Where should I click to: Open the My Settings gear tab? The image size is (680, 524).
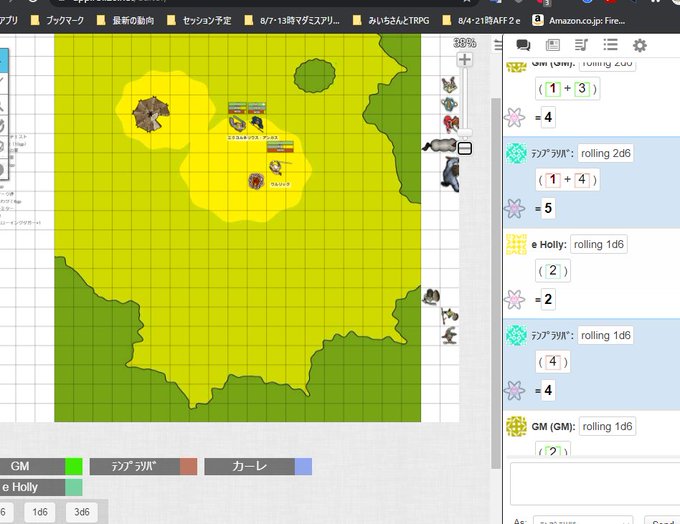(640, 45)
